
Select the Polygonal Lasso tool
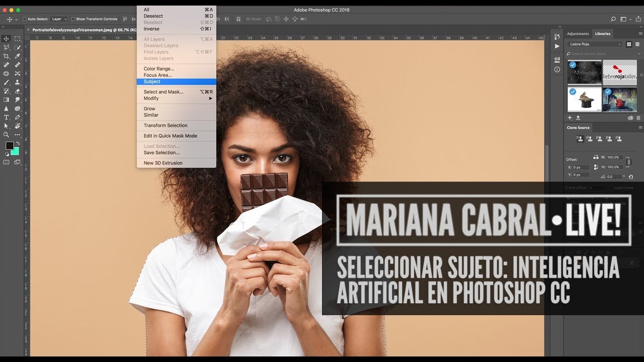coord(6,48)
